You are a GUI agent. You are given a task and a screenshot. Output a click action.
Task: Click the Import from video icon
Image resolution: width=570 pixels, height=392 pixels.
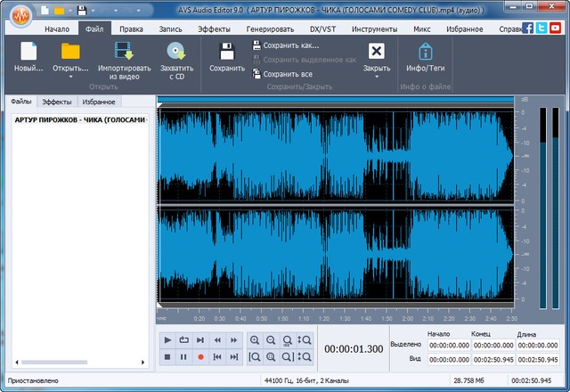coord(123,52)
